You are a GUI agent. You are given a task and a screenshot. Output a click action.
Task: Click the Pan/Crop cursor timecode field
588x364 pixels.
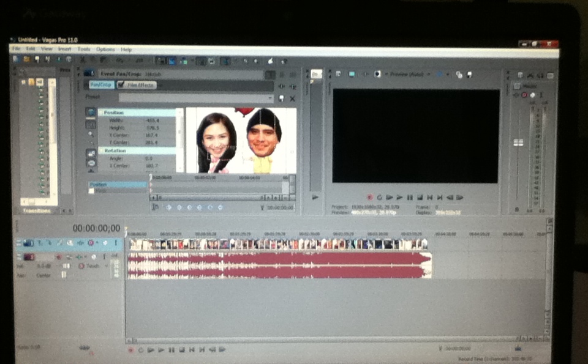(x=280, y=207)
